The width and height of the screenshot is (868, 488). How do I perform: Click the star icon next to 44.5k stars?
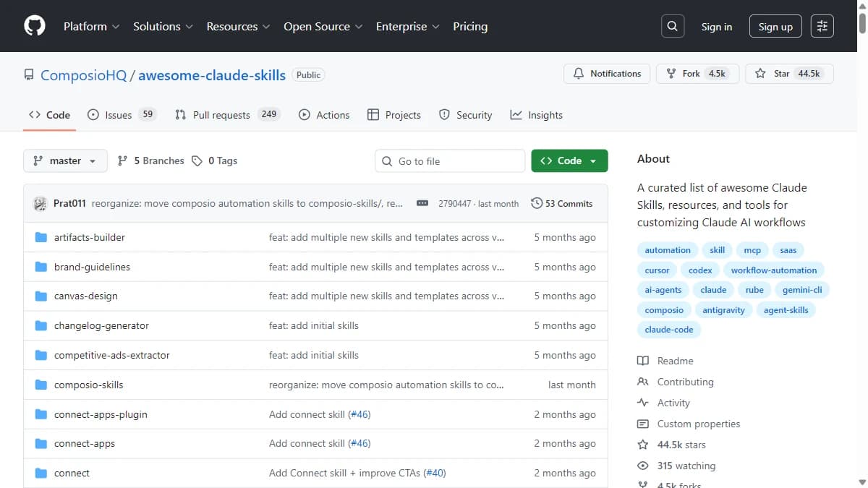643,445
